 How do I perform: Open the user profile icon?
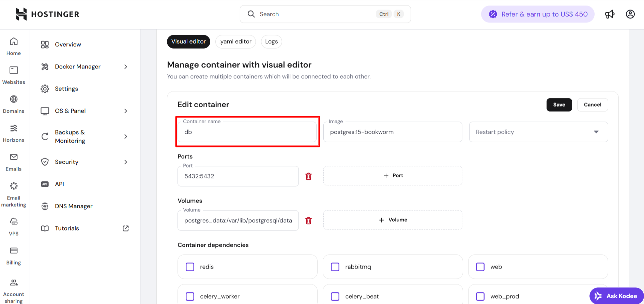tap(630, 14)
